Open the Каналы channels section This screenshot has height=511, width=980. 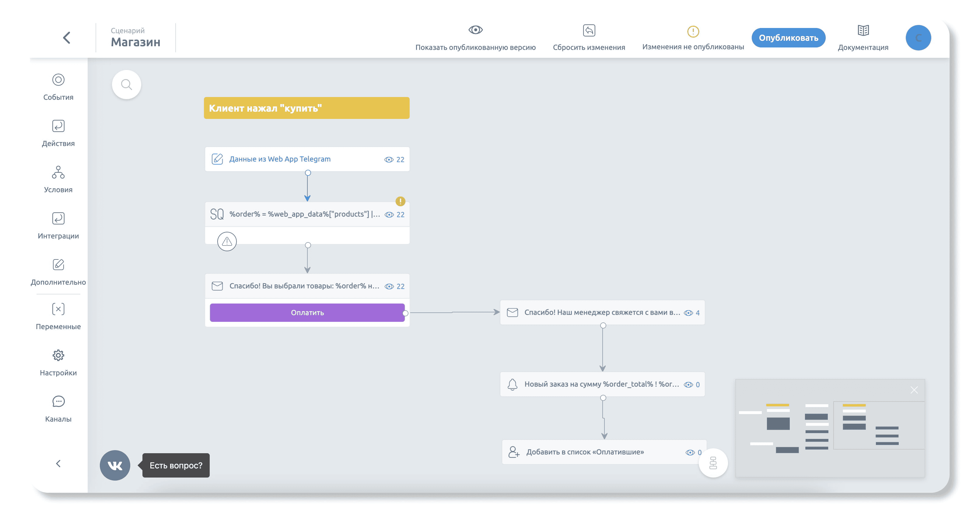tap(58, 408)
